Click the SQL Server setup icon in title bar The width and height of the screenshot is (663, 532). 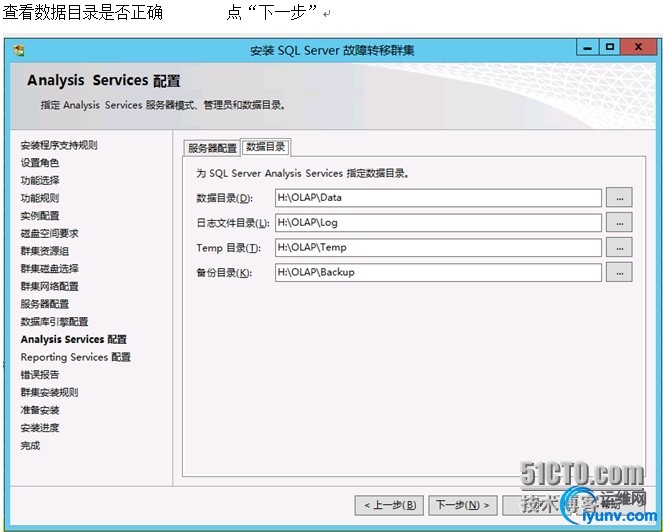coord(19,51)
